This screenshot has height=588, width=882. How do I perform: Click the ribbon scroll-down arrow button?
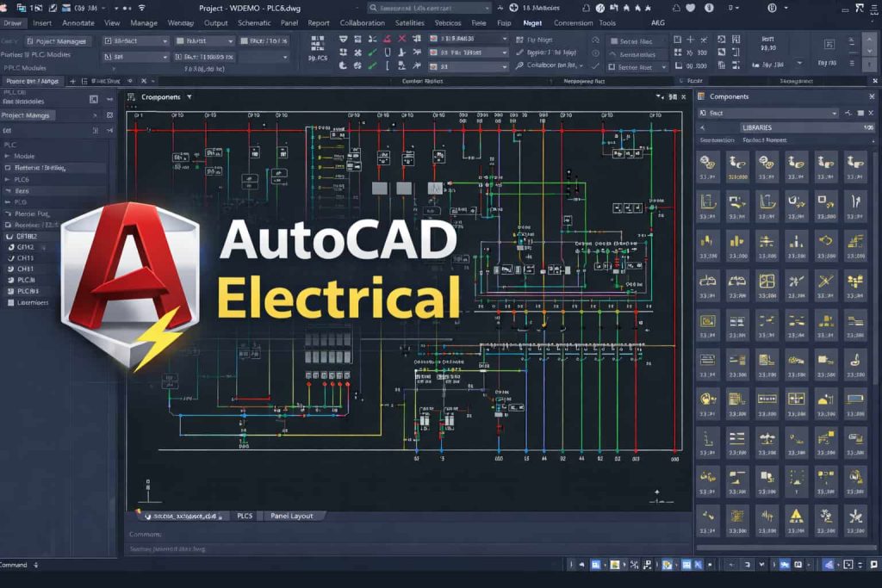(x=870, y=52)
